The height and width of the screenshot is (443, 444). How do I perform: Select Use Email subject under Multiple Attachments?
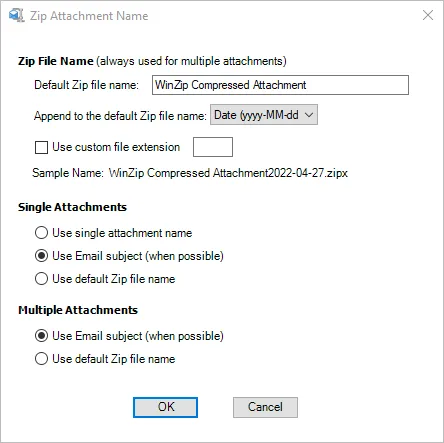[x=41, y=336]
